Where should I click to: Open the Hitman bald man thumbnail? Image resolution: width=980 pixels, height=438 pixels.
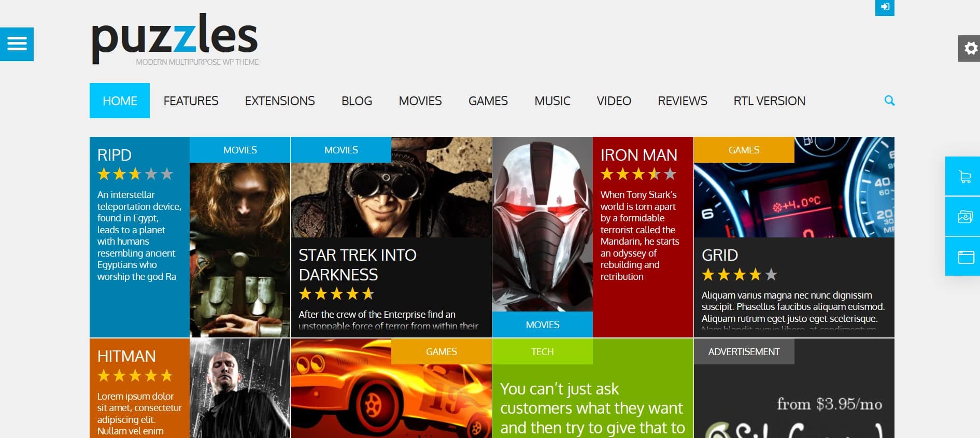tap(240, 388)
